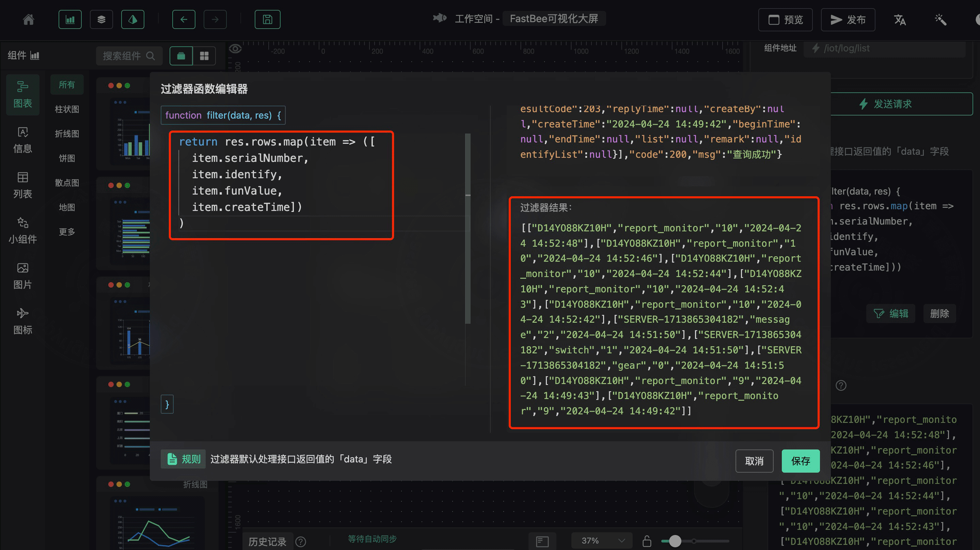The width and height of the screenshot is (980, 550).
Task: Edit the /iot/log/list component address field
Action: pos(885,48)
